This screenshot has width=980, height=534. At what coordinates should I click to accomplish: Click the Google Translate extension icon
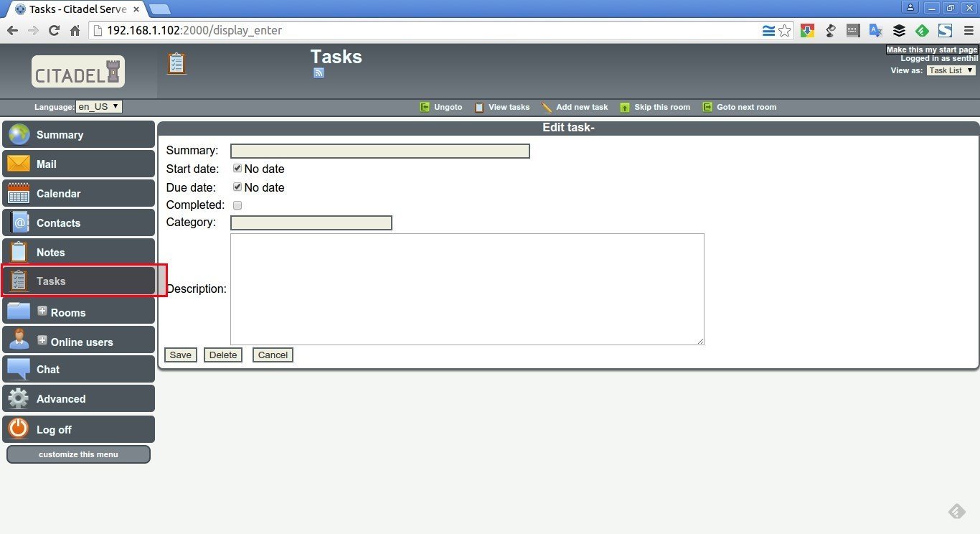pos(876,30)
